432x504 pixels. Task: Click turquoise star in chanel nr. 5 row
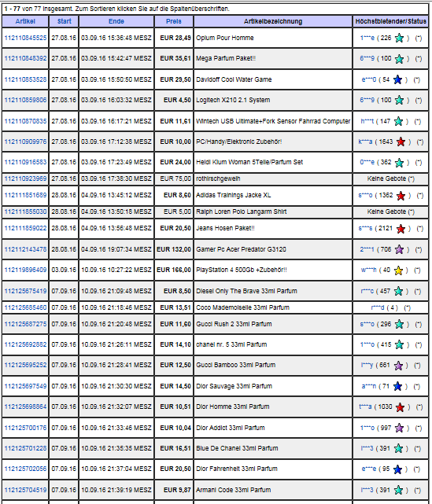coord(399,344)
